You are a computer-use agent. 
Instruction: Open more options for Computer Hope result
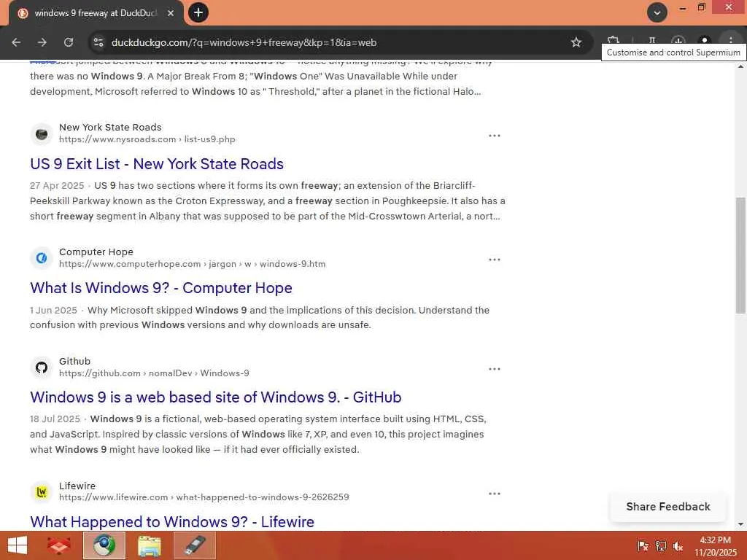(x=495, y=260)
